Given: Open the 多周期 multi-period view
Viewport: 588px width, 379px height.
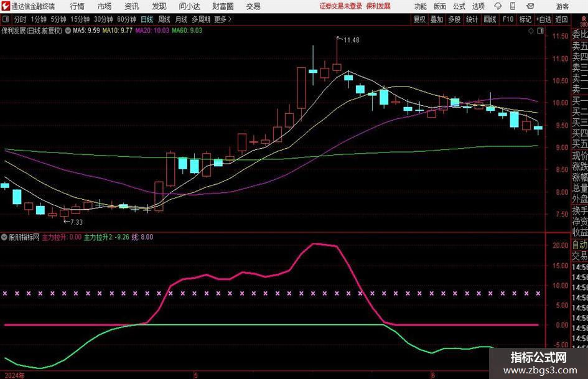Looking at the screenshot, I should tap(201, 19).
